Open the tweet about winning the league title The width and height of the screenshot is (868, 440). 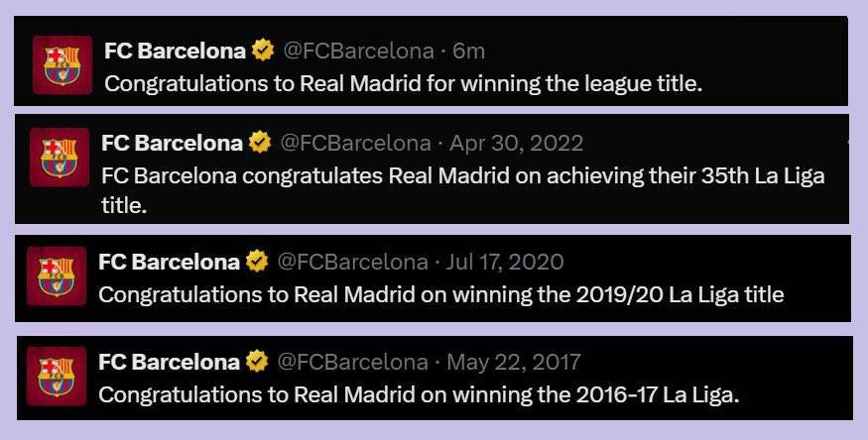[x=403, y=83]
